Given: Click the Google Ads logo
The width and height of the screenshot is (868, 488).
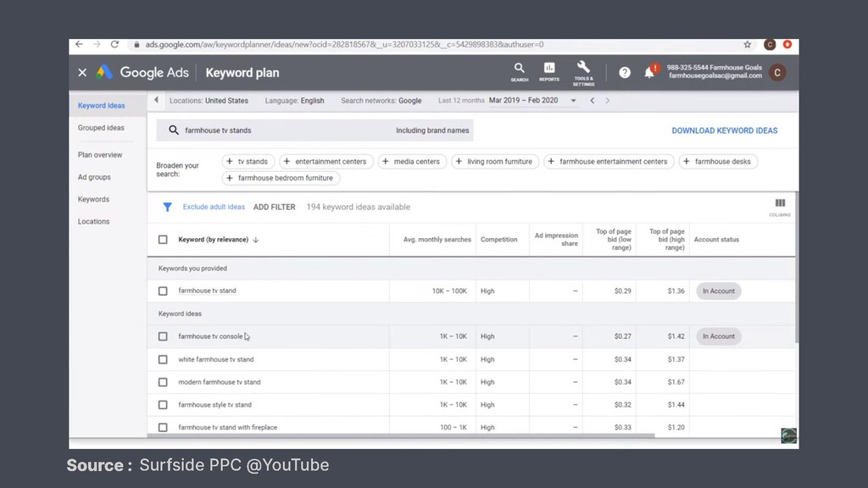Looking at the screenshot, I should (x=142, y=73).
